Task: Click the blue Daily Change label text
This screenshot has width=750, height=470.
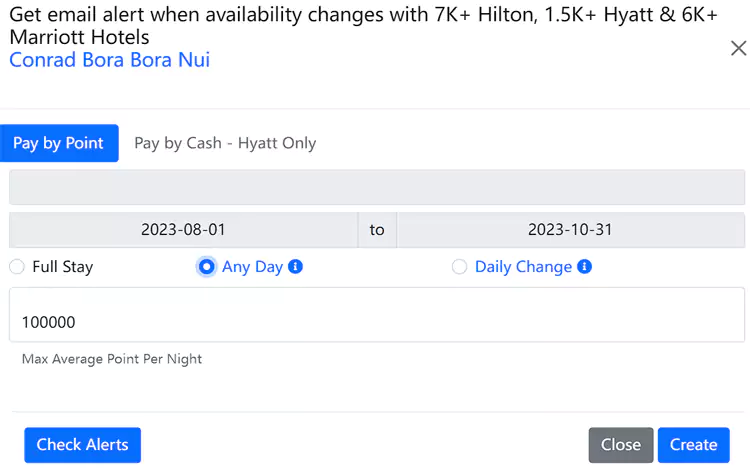Action: click(523, 267)
